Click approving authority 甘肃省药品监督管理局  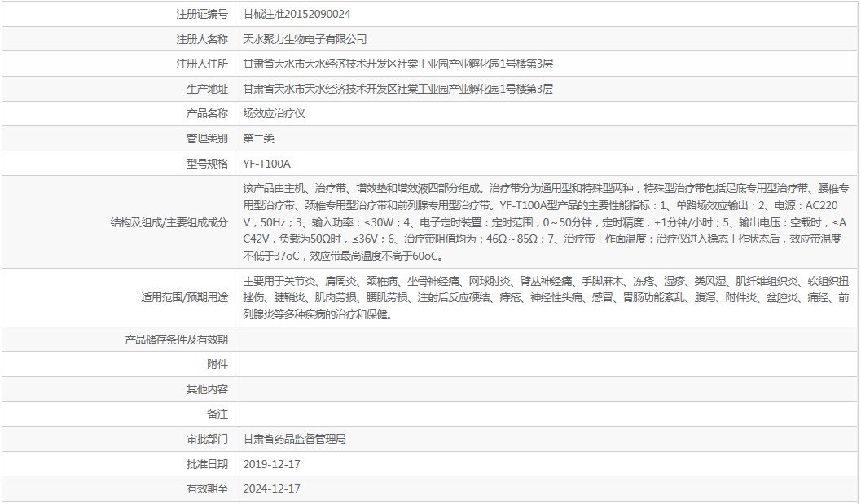point(294,439)
